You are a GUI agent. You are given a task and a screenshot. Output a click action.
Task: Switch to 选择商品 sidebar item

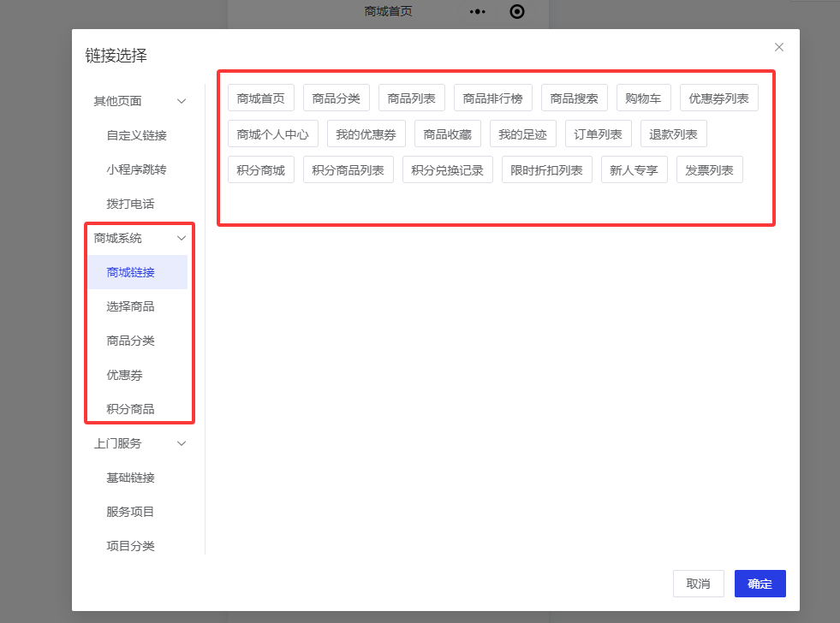(x=130, y=306)
